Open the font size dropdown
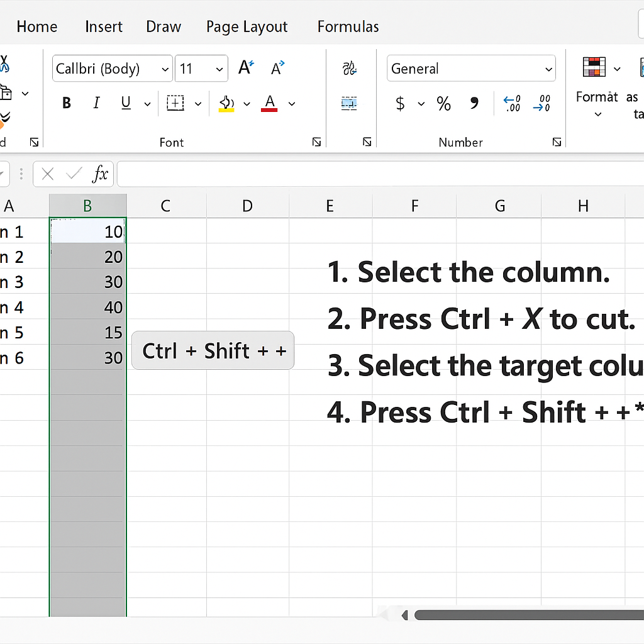Screen dimensions: 644x644 tap(219, 69)
